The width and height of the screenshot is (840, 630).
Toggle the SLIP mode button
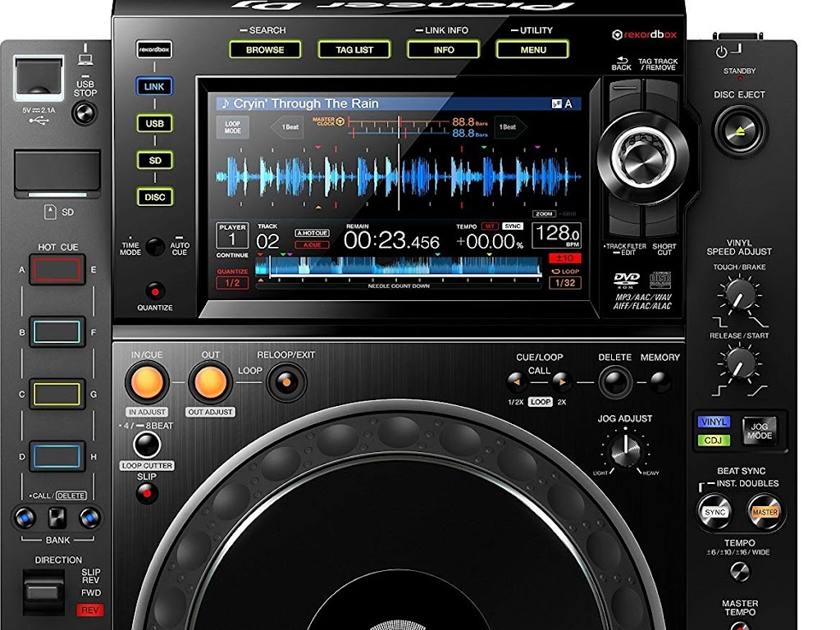(147, 493)
